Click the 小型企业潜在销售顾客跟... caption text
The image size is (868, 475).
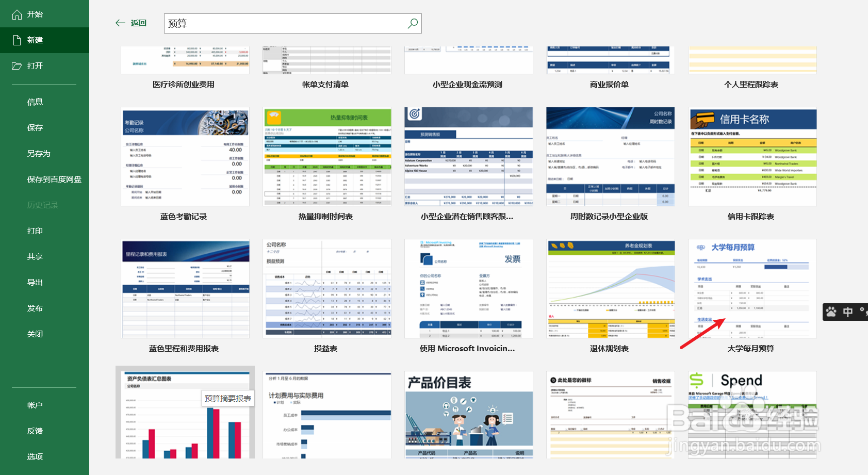(x=467, y=217)
